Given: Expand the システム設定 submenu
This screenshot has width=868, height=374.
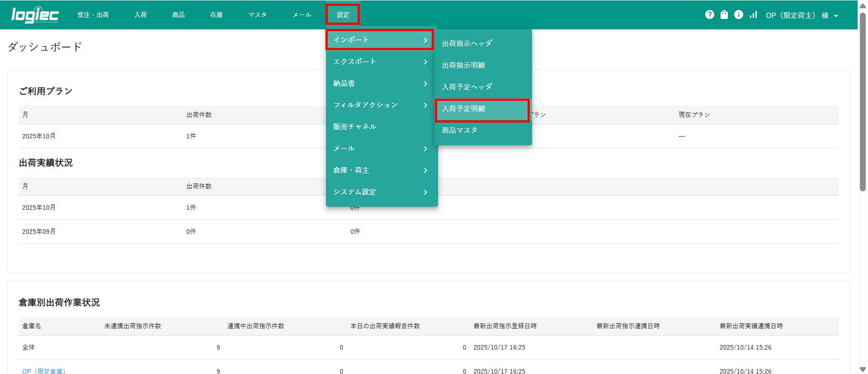Looking at the screenshot, I should point(381,192).
